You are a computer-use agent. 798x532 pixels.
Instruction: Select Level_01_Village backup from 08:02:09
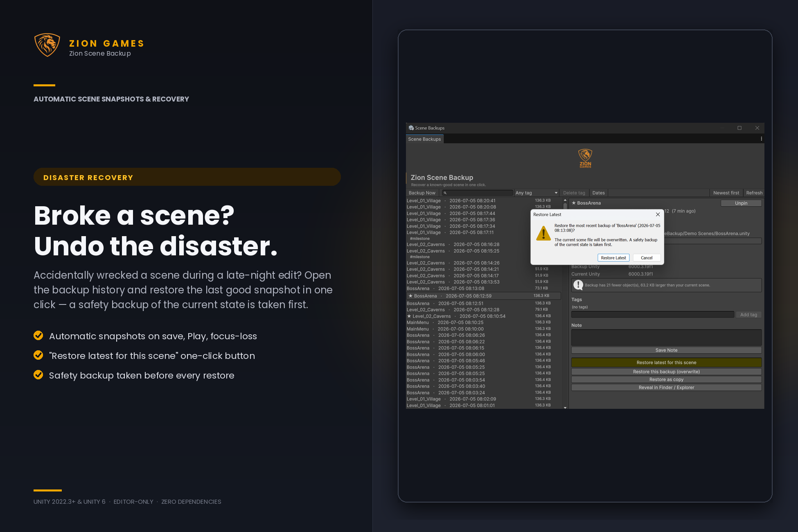[483, 399]
